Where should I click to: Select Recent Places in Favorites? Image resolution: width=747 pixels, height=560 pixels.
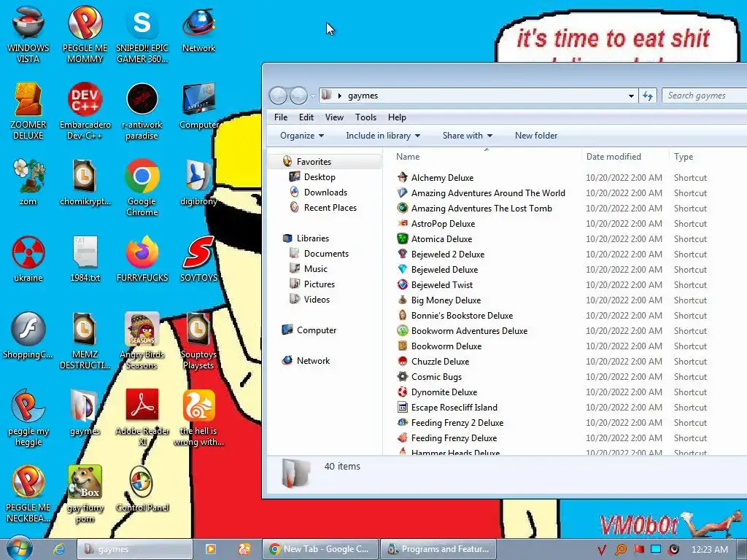pos(330,208)
